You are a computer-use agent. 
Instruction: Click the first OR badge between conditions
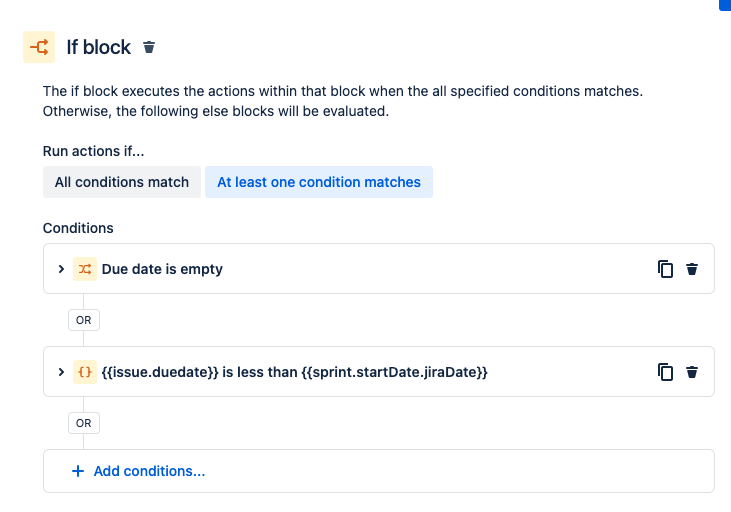click(x=84, y=320)
